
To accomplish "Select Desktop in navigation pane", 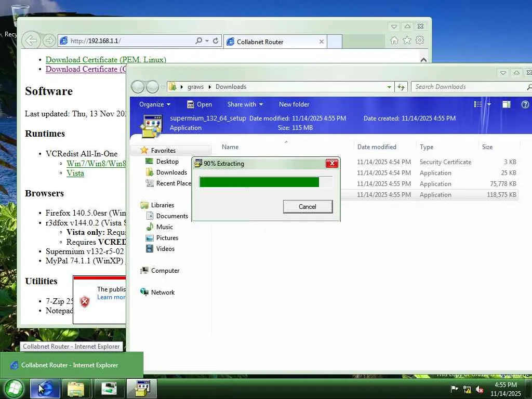I will tap(167, 162).
